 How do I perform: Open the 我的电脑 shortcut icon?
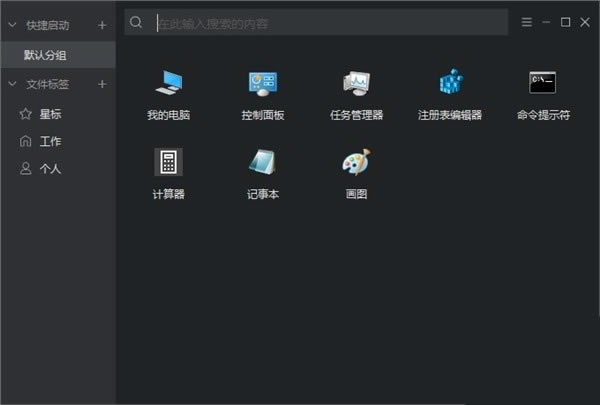(x=169, y=83)
